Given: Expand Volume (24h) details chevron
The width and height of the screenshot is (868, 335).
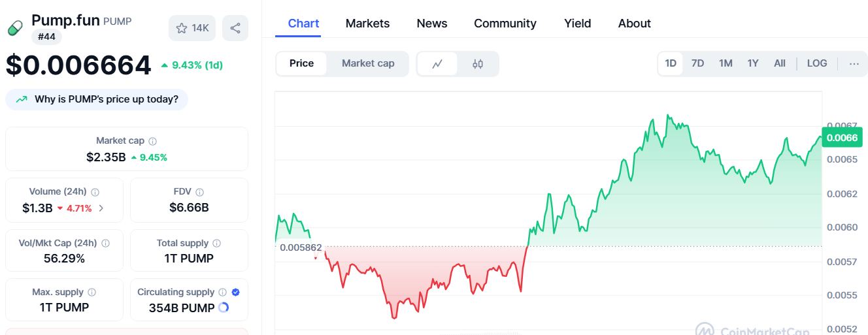Looking at the screenshot, I should [x=101, y=208].
